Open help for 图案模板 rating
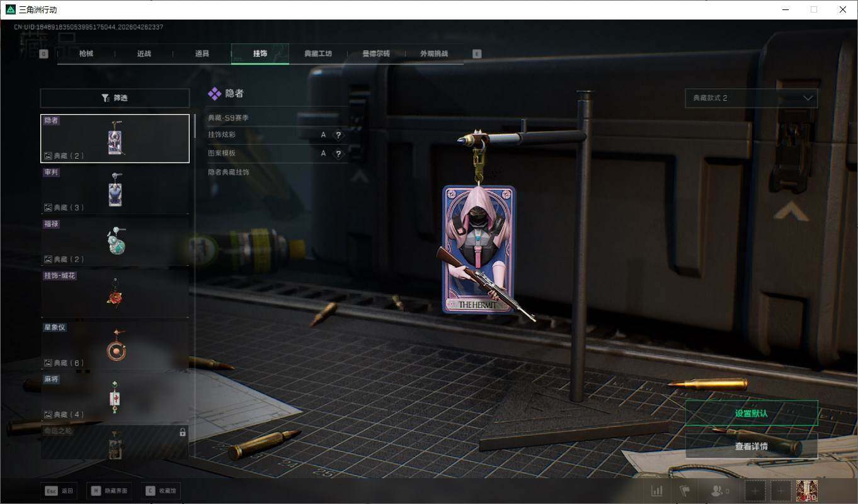 point(338,154)
